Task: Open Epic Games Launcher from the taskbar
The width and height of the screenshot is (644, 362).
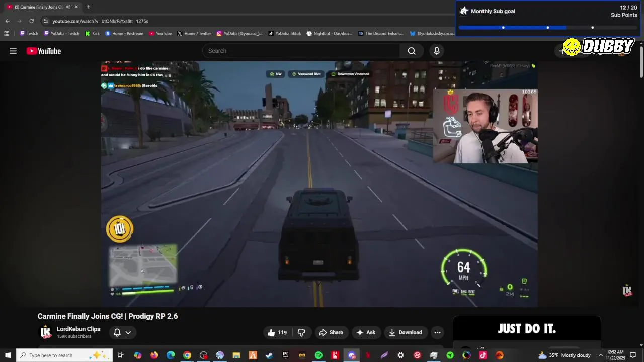Action: 285,355
